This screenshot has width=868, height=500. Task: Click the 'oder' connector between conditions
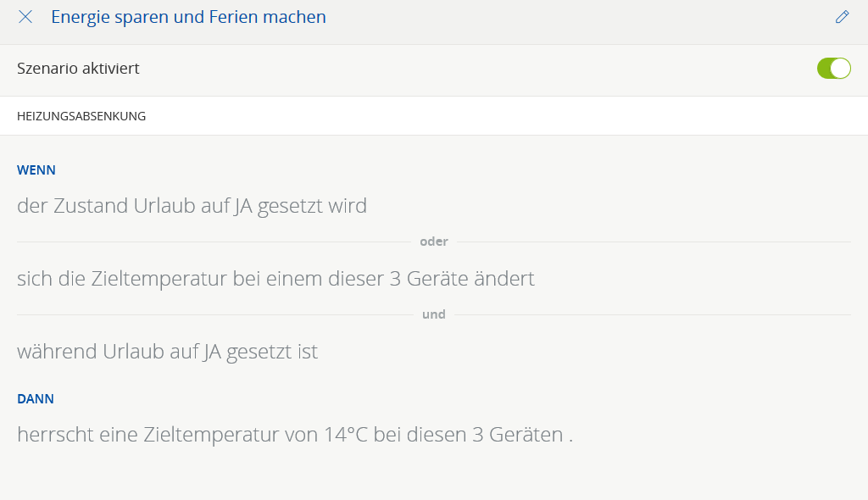pos(433,242)
